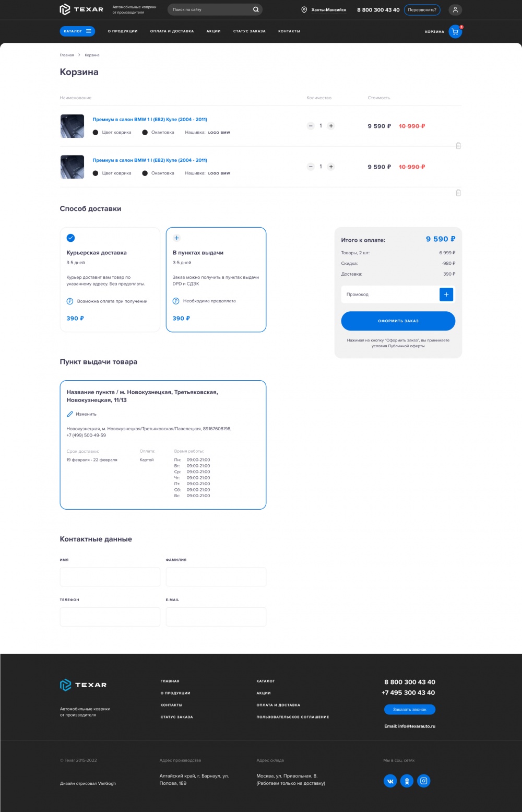Go to Статус заказа in top navigation
Screen dimensions: 522x812
(249, 31)
